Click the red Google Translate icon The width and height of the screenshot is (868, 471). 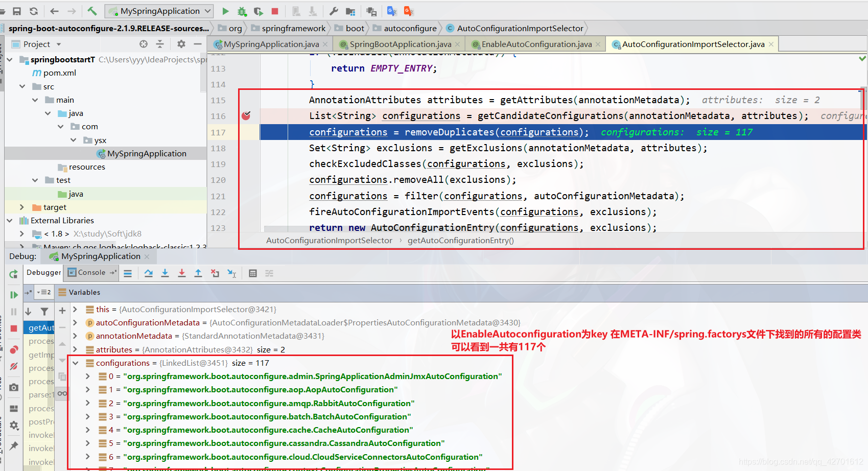[x=409, y=11]
